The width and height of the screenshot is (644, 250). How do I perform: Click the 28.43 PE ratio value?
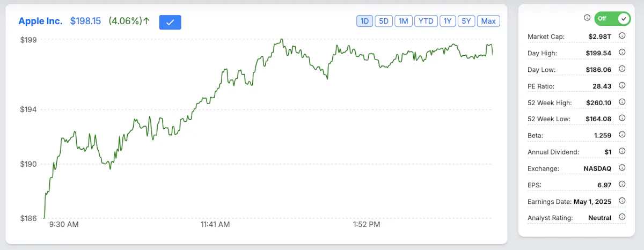602,86
